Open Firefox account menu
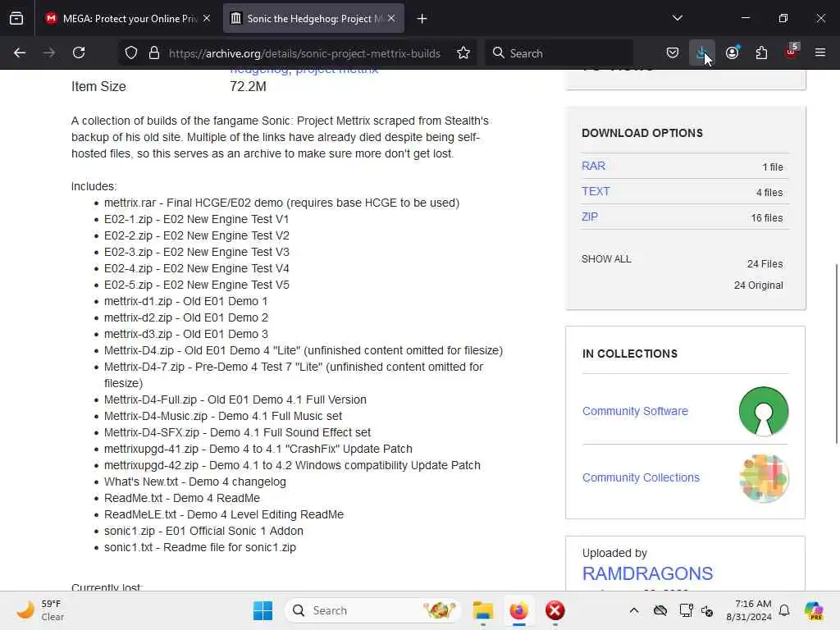Image resolution: width=840 pixels, height=630 pixels. pyautogui.click(x=733, y=53)
